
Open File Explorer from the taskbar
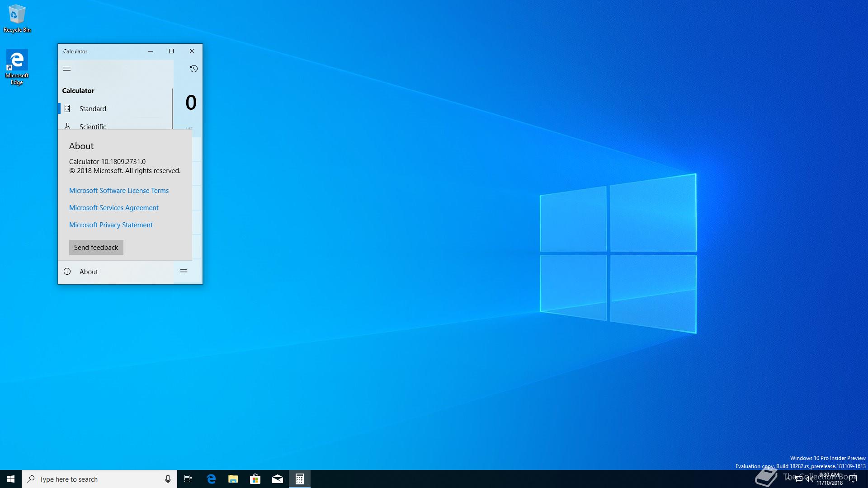click(233, 479)
